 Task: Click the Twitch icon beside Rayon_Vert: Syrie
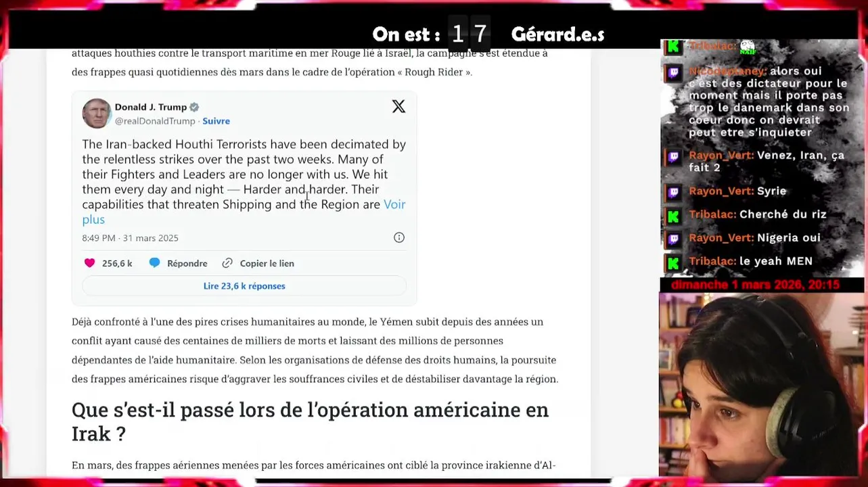(674, 193)
